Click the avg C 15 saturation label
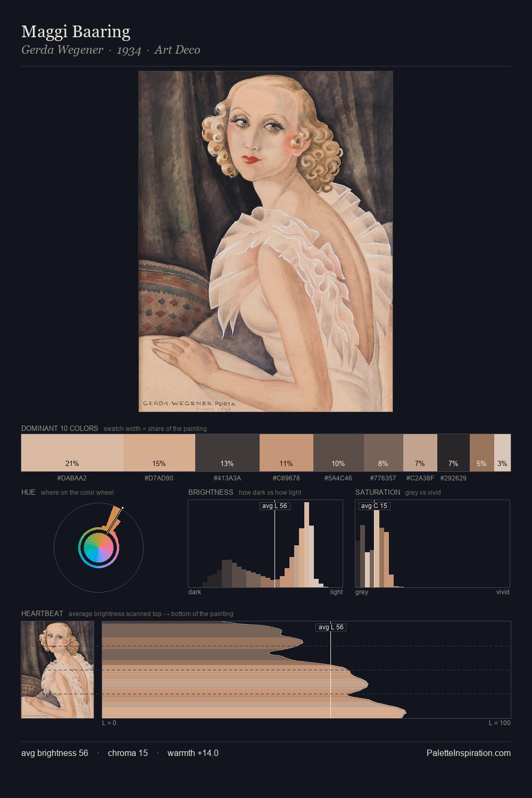Screen dimensions: 532x798 click(x=374, y=506)
